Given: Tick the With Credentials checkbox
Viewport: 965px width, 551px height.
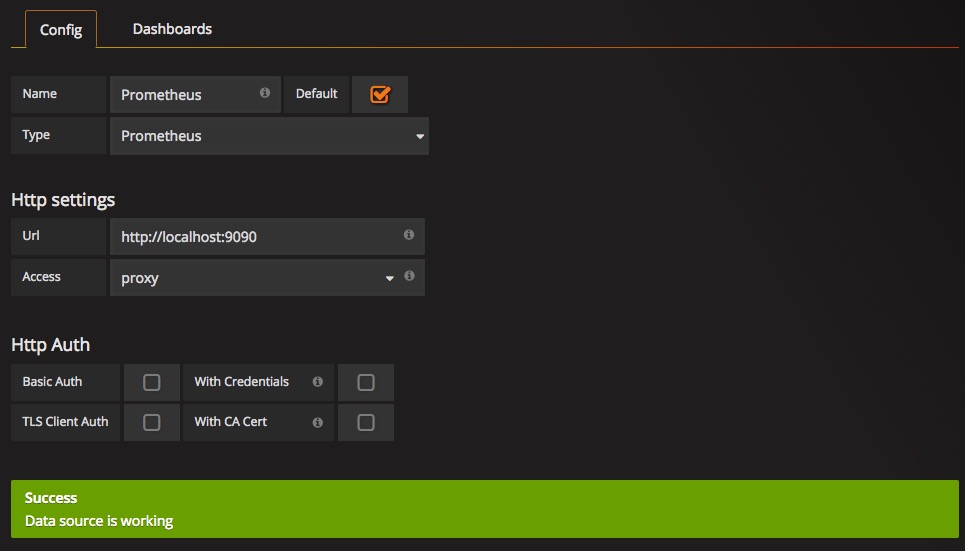Looking at the screenshot, I should click(x=366, y=382).
